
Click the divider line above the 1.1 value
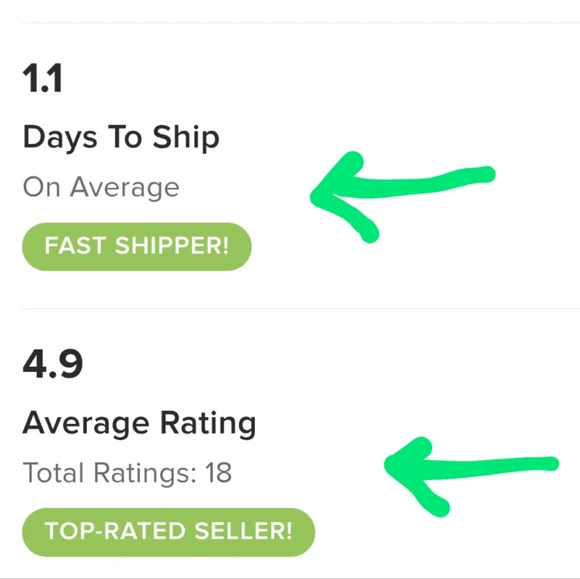point(301,23)
